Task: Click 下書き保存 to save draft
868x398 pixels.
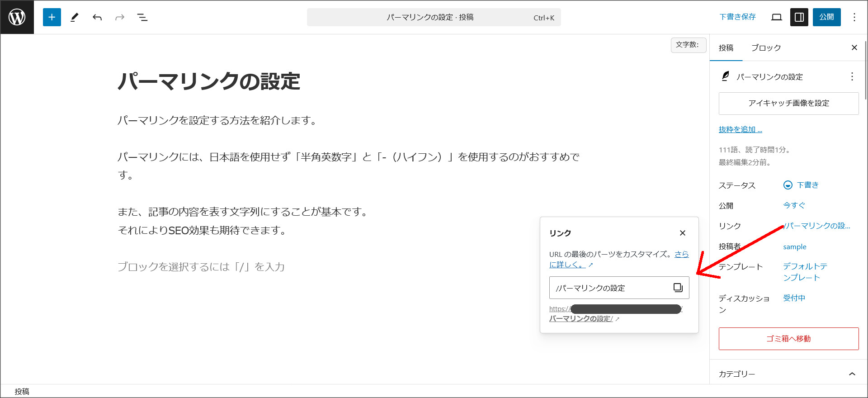Action: click(737, 17)
